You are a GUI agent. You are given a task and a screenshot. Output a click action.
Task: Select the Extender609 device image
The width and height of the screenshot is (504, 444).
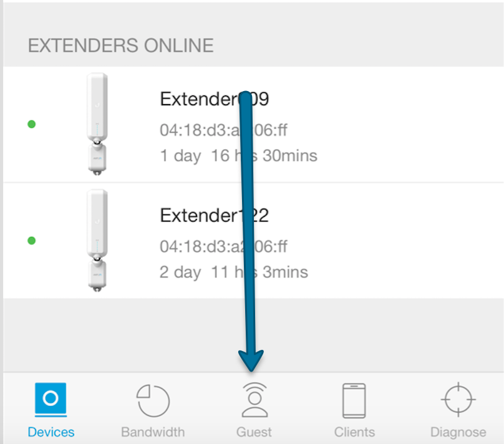coord(97,123)
